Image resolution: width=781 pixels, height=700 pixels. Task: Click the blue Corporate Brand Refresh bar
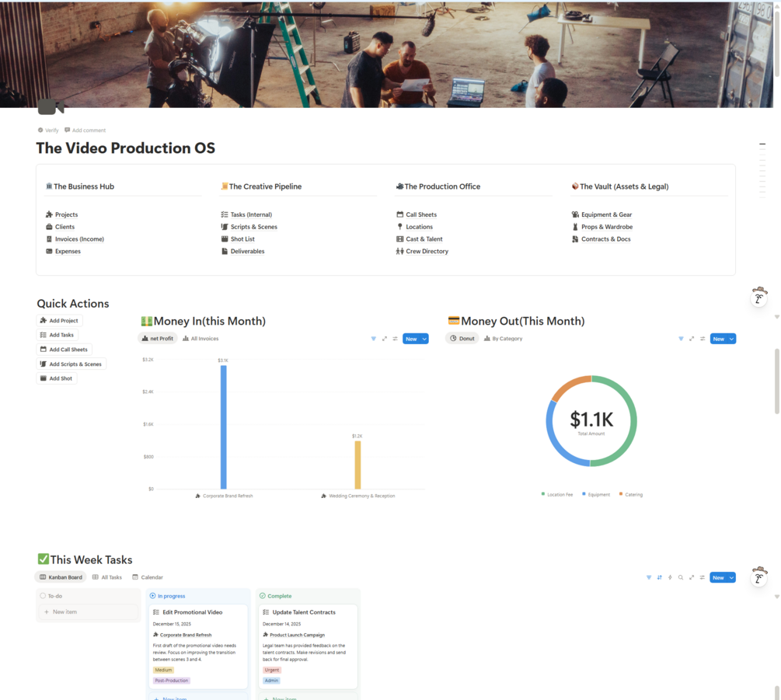pyautogui.click(x=223, y=427)
